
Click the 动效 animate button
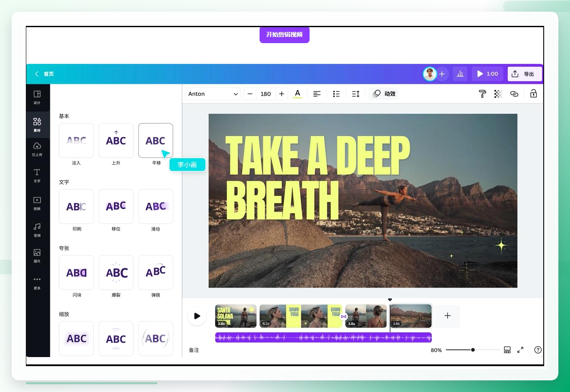pyautogui.click(x=384, y=94)
